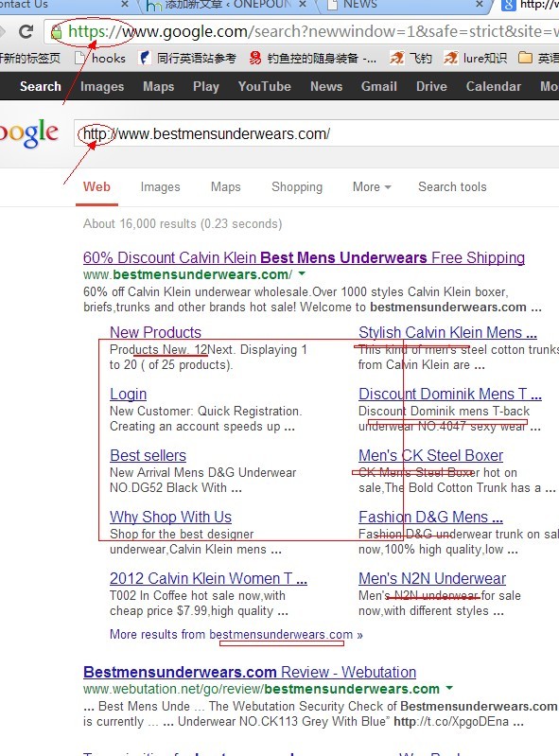The width and height of the screenshot is (559, 756).
Task: Open the Login sitelink
Action: [129, 394]
